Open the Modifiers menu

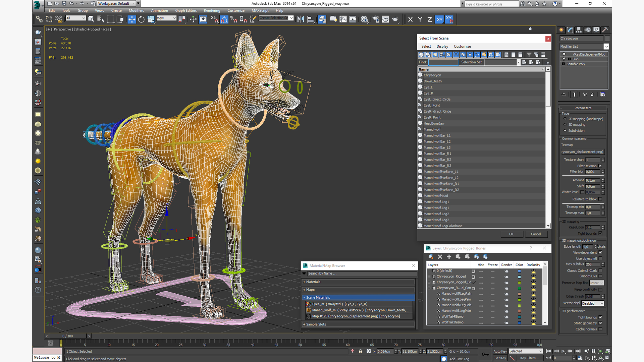tap(136, 11)
